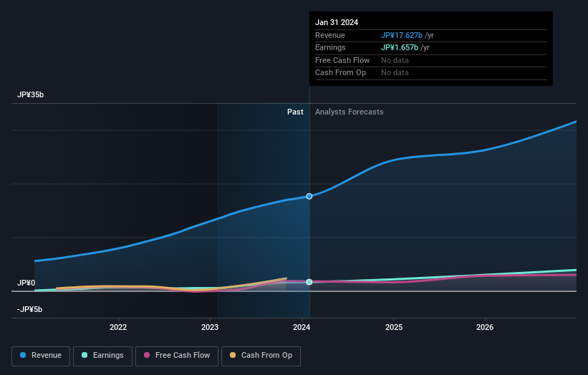Click the earnings data point on the teal line
588x375 pixels.
[309, 282]
